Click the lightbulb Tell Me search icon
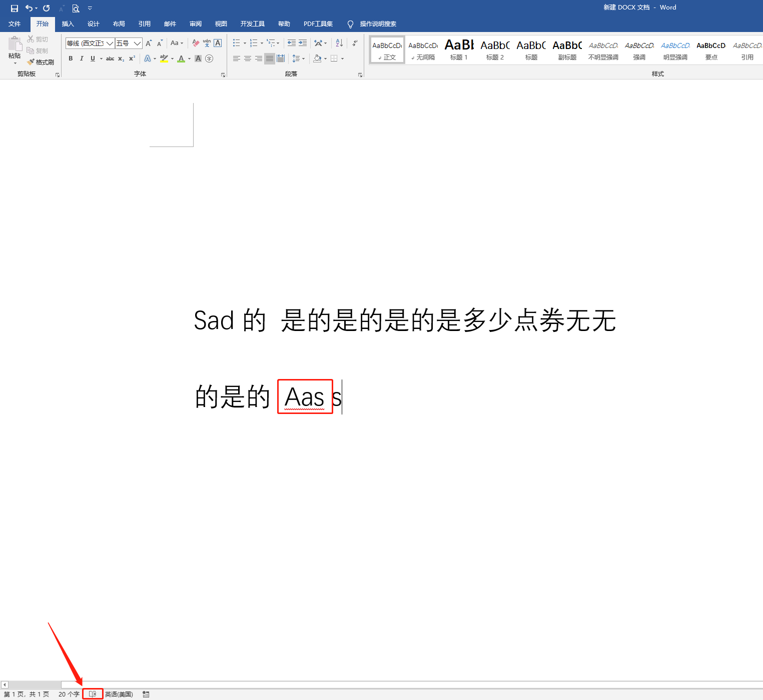This screenshot has width=763, height=700. tap(350, 24)
